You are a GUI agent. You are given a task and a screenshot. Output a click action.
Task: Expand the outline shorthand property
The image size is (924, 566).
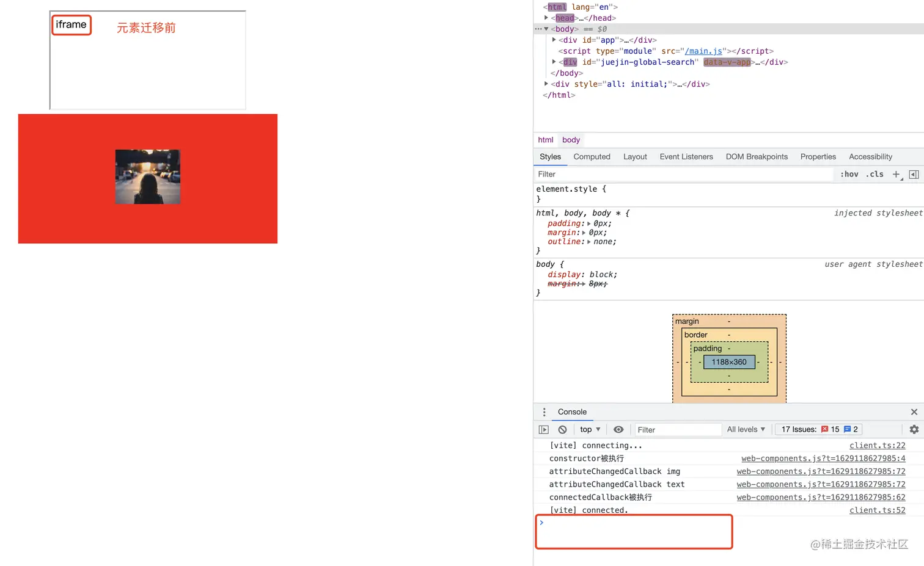point(589,242)
